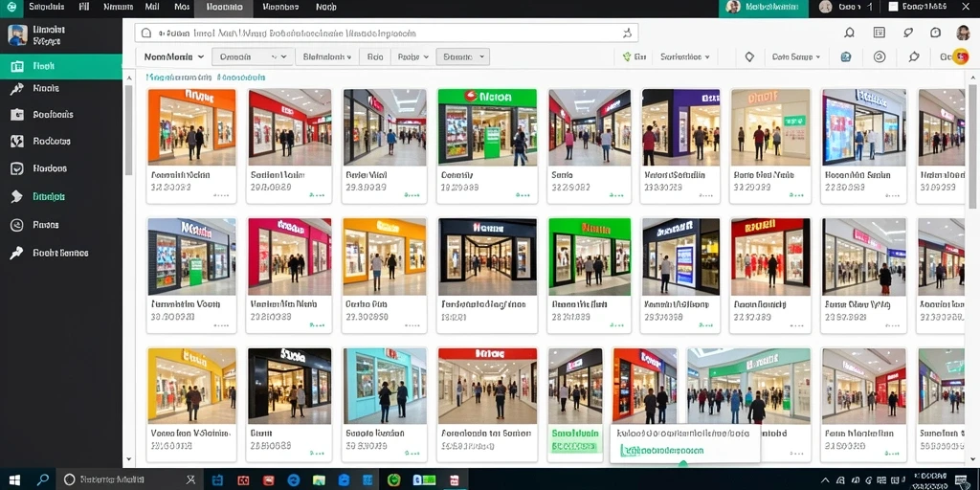
Task: Open the Windows Start menu
Action: click(13, 480)
